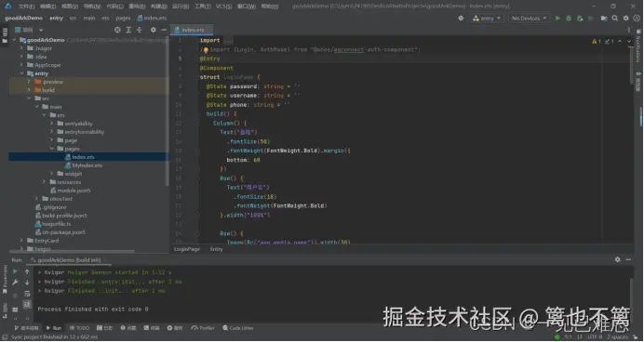Open the first menu bar item (文件)

26,7
